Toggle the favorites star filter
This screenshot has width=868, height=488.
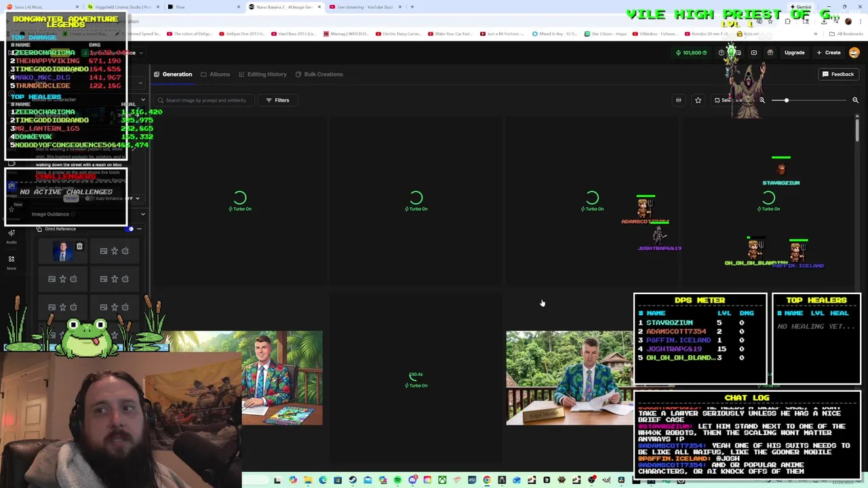tap(698, 100)
